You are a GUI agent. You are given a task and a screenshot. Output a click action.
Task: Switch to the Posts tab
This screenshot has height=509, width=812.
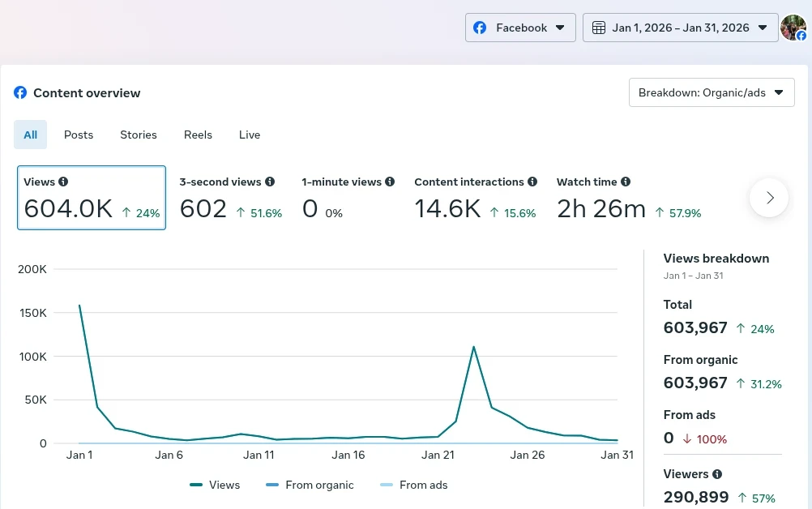[79, 135]
